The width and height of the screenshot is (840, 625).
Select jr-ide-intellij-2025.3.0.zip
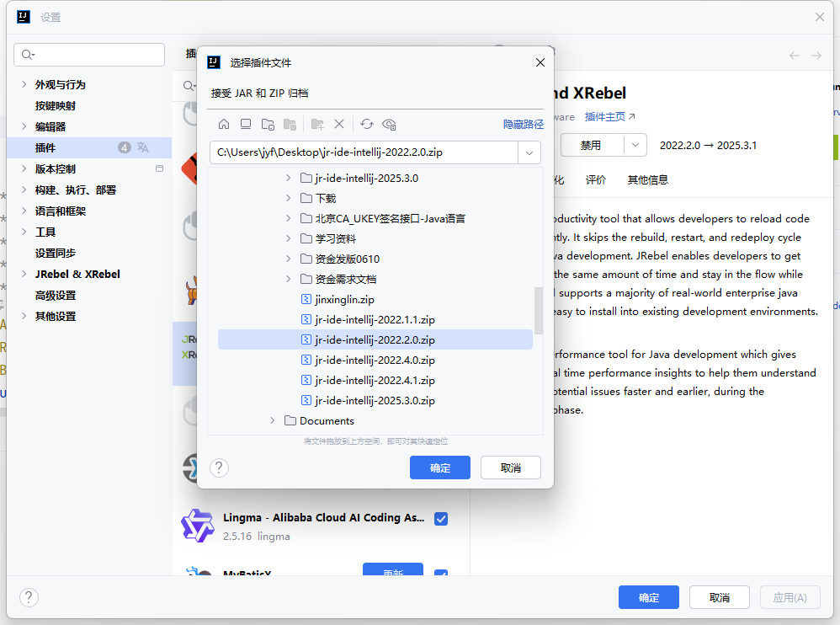(x=375, y=400)
